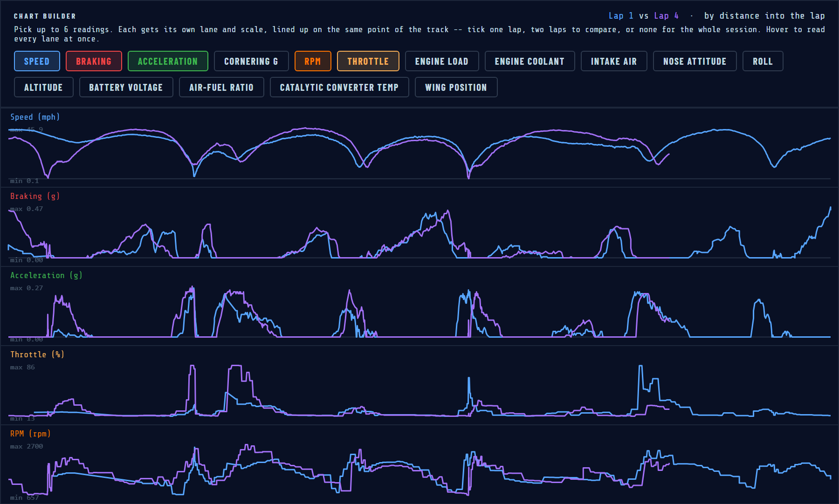Deselect the THROTTLE reading chip
The width and height of the screenshot is (839, 504).
tap(368, 61)
